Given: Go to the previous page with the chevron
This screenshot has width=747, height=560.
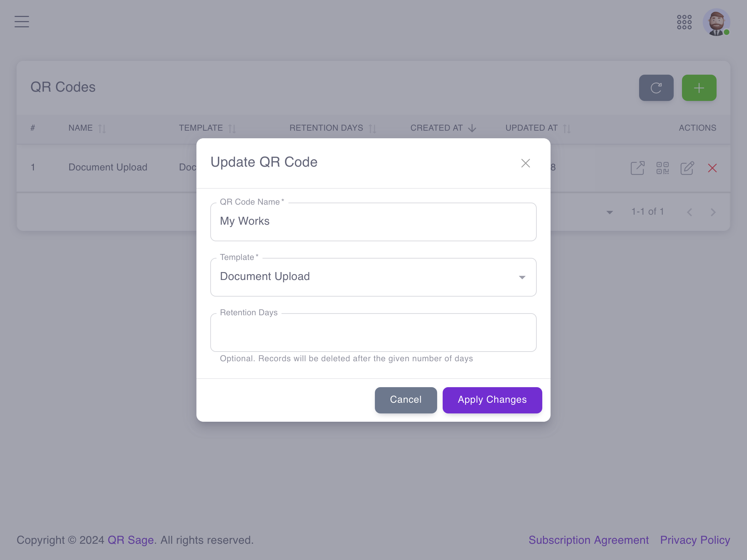Looking at the screenshot, I should (690, 212).
